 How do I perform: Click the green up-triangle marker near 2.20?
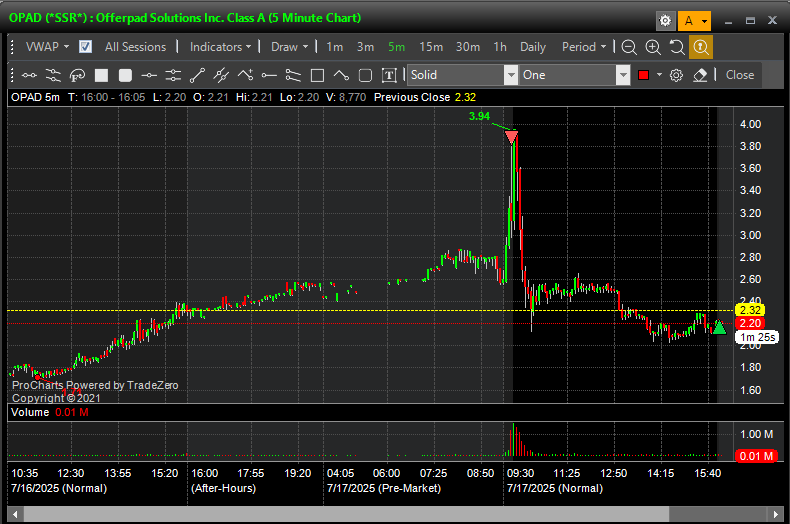click(x=719, y=328)
